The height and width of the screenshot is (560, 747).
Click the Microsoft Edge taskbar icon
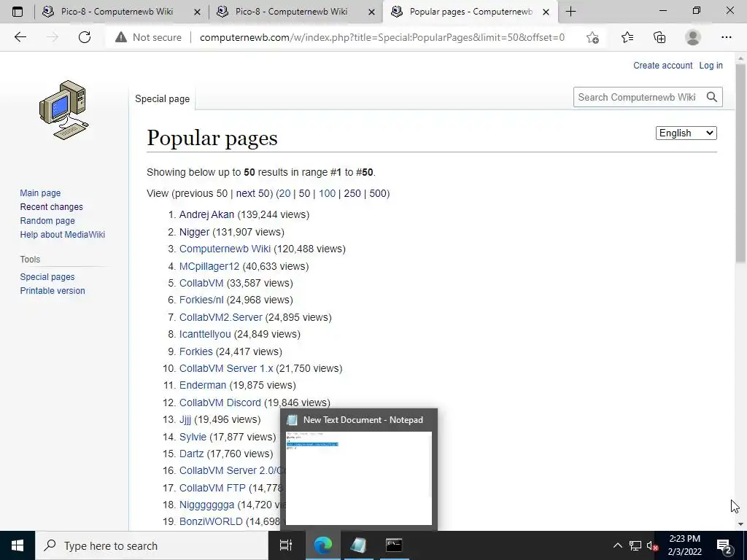[323, 545]
